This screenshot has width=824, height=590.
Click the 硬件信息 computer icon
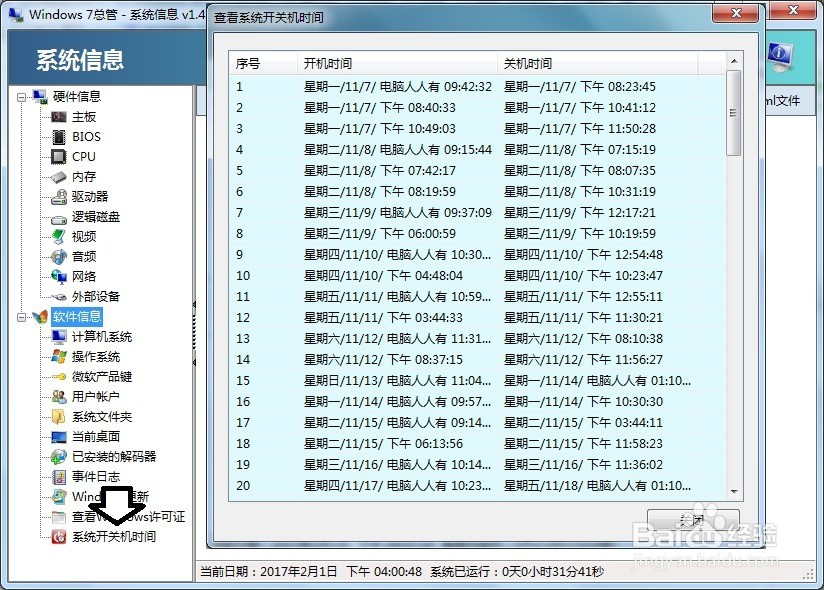tap(40, 96)
